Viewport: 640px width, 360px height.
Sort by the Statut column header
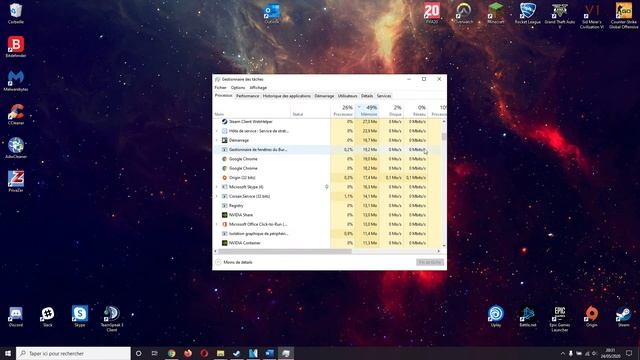pos(310,110)
